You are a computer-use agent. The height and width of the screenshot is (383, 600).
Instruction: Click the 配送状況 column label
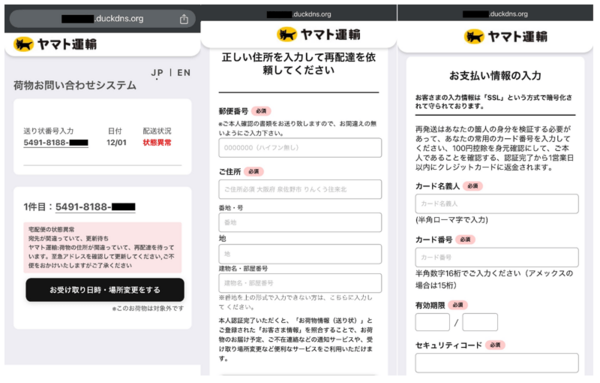click(157, 131)
